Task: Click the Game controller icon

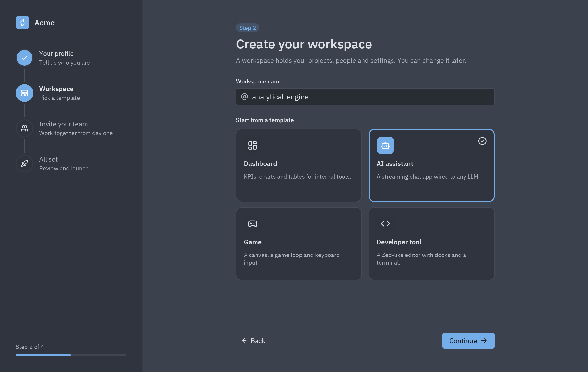Action: coord(253,224)
